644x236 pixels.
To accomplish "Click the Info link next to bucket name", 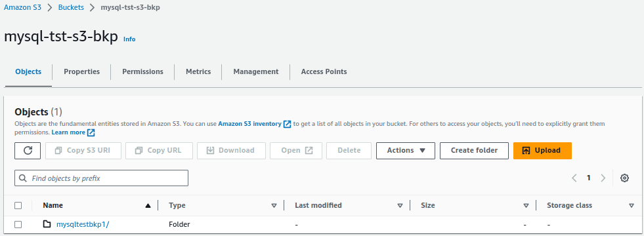I will point(129,39).
